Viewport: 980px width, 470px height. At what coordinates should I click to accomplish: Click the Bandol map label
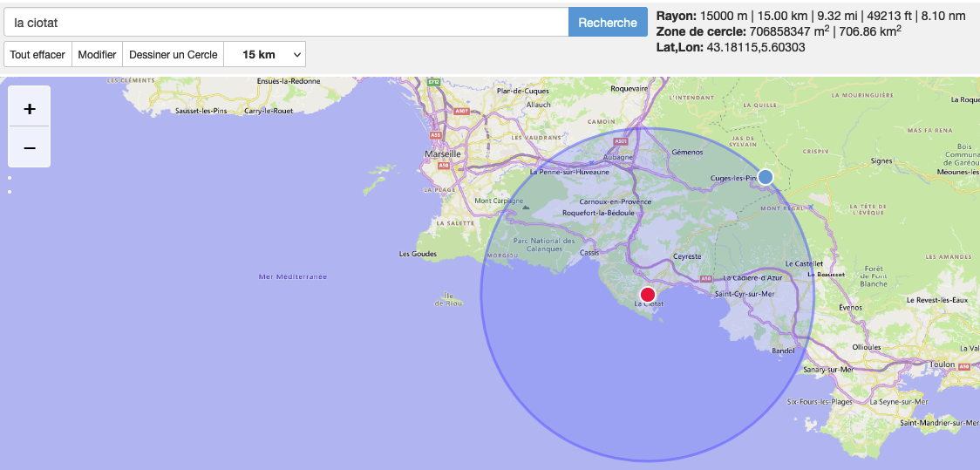coord(783,351)
